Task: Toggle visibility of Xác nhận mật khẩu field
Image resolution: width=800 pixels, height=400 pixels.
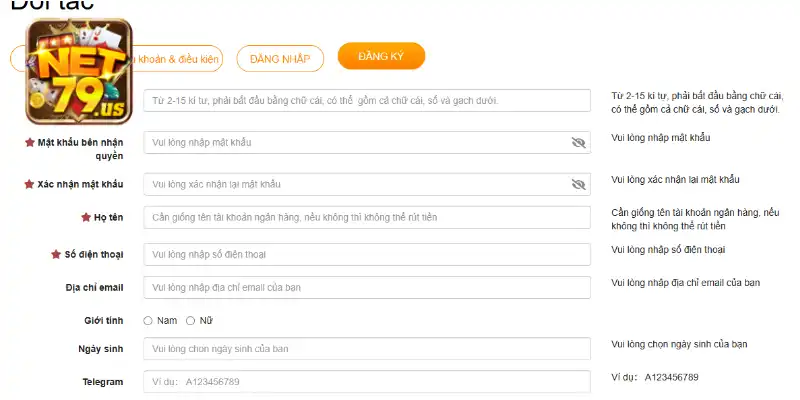Action: (x=578, y=184)
